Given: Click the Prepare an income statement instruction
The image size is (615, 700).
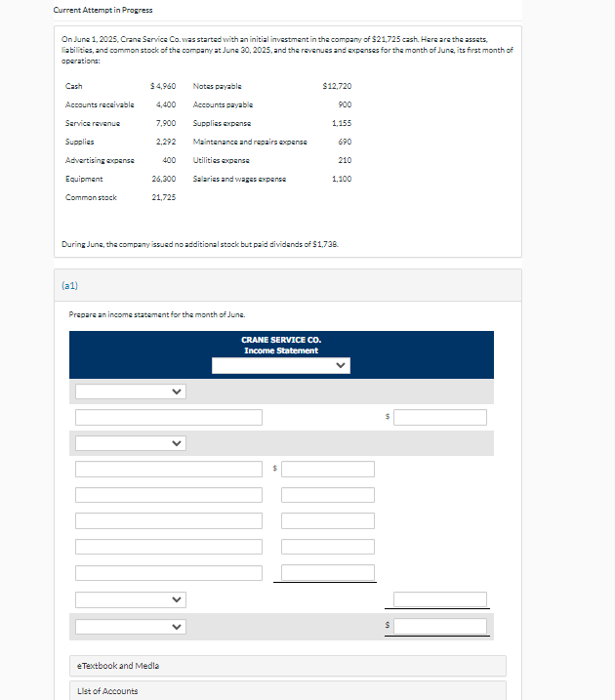Looking at the screenshot, I should pyautogui.click(x=156, y=314).
